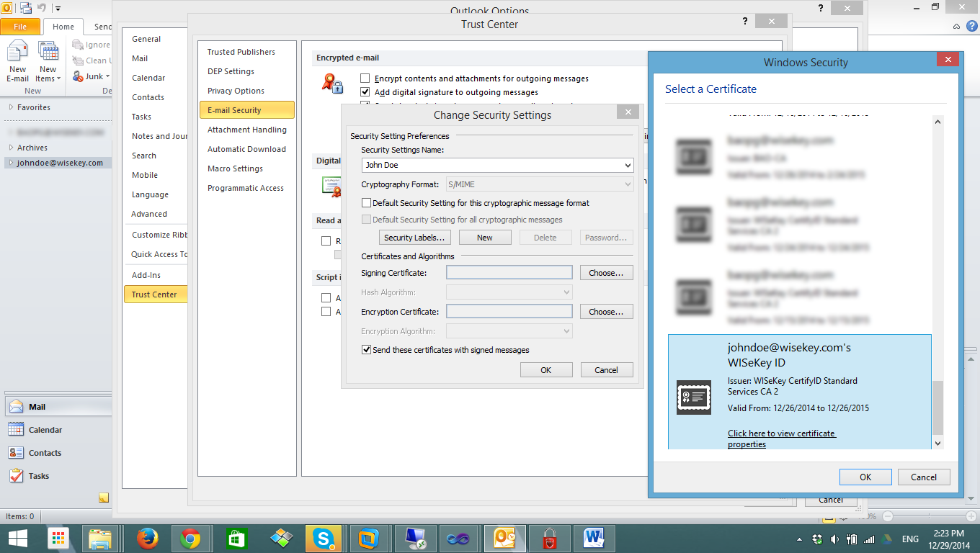Viewport: 980px width, 553px height.
Task: Click the New E-mail ribbon icon
Action: pos(17,62)
